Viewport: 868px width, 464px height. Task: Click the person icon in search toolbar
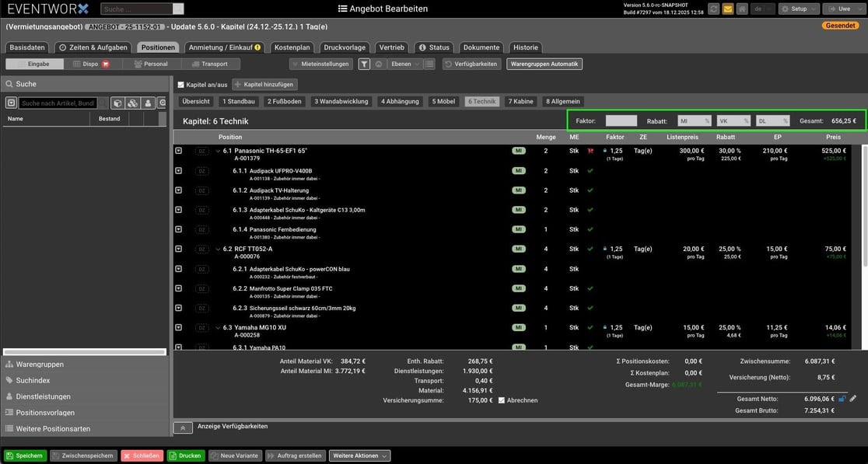click(x=147, y=103)
